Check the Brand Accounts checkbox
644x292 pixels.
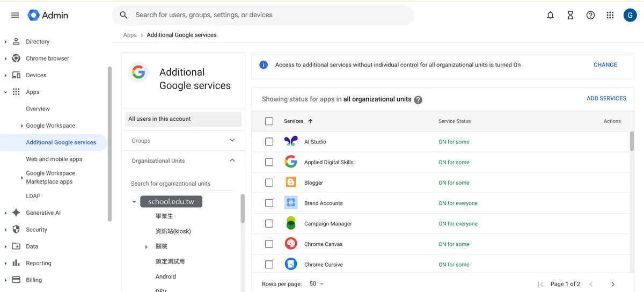pyautogui.click(x=269, y=203)
